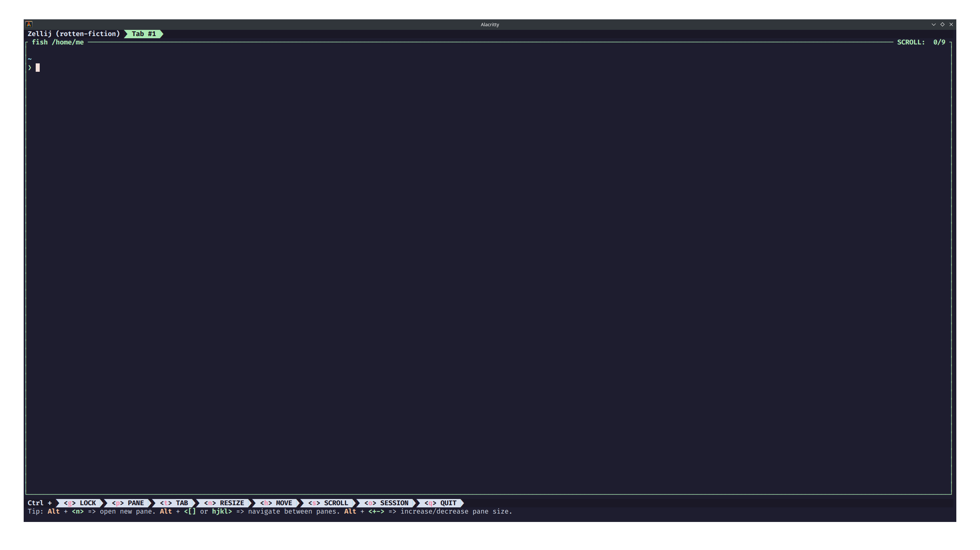980x550 pixels.
Task: Click the SCROLL 0/9 indicator
Action: (921, 42)
